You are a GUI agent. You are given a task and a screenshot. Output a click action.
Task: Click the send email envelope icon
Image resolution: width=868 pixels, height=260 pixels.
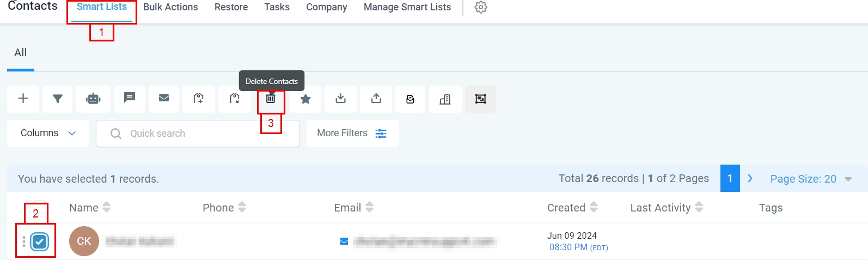click(164, 98)
